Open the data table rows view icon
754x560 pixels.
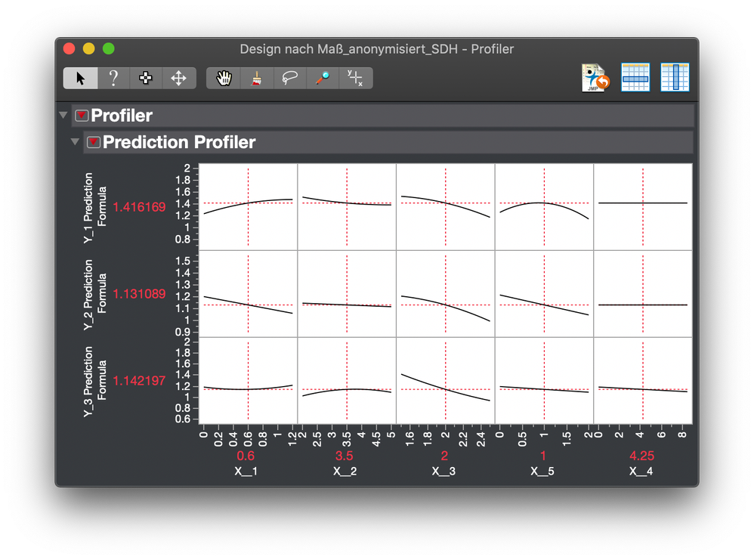coord(635,77)
